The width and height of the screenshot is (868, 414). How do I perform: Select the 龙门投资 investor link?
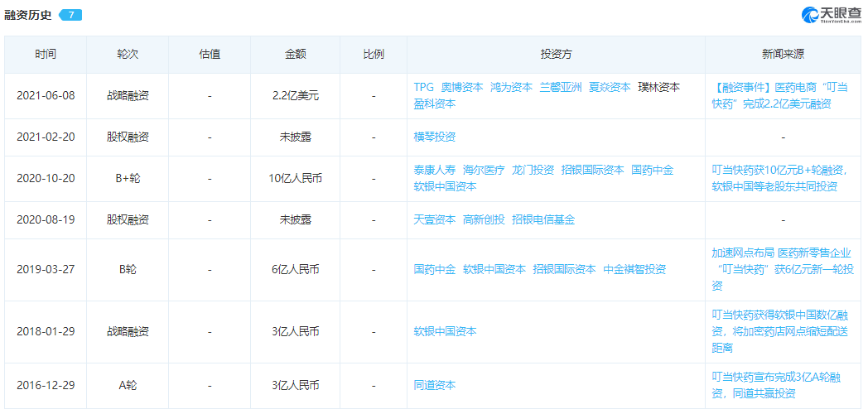click(x=533, y=170)
